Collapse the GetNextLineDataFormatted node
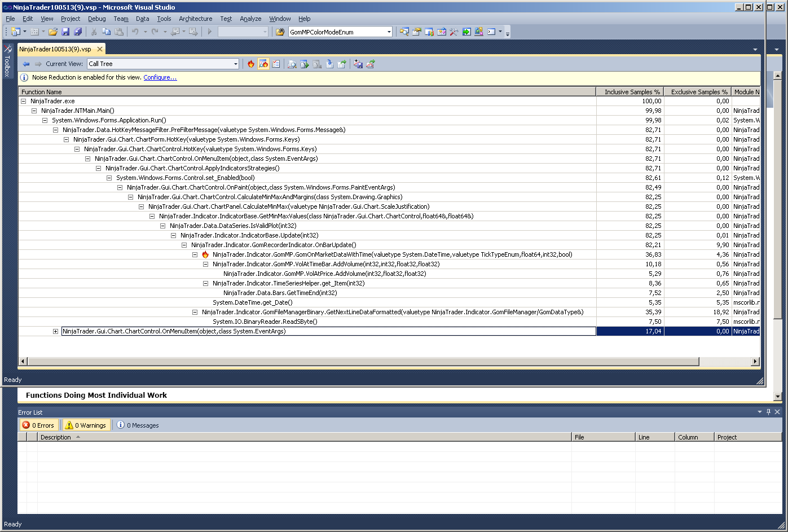 195,313
